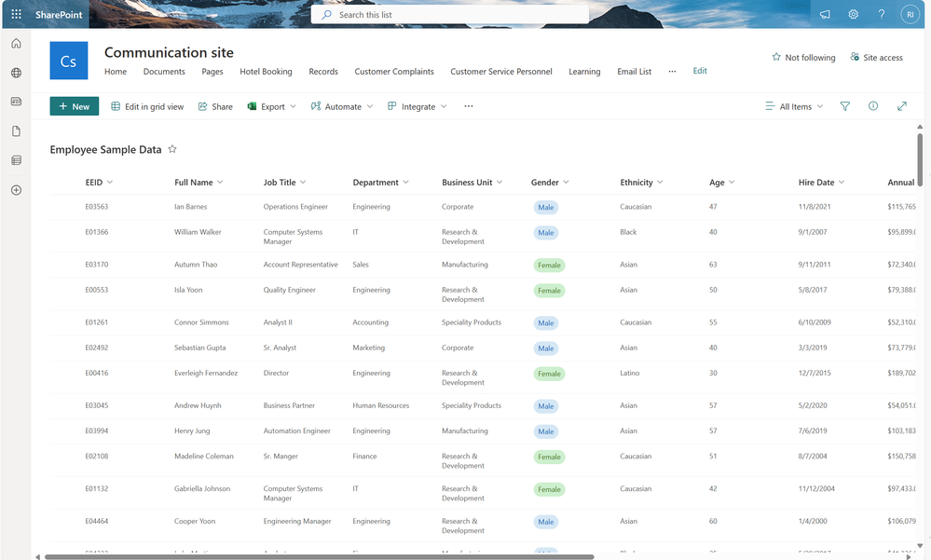Screen dimensions: 931x560
Task: Open Customer Service Personnel navigation tab
Action: point(501,71)
